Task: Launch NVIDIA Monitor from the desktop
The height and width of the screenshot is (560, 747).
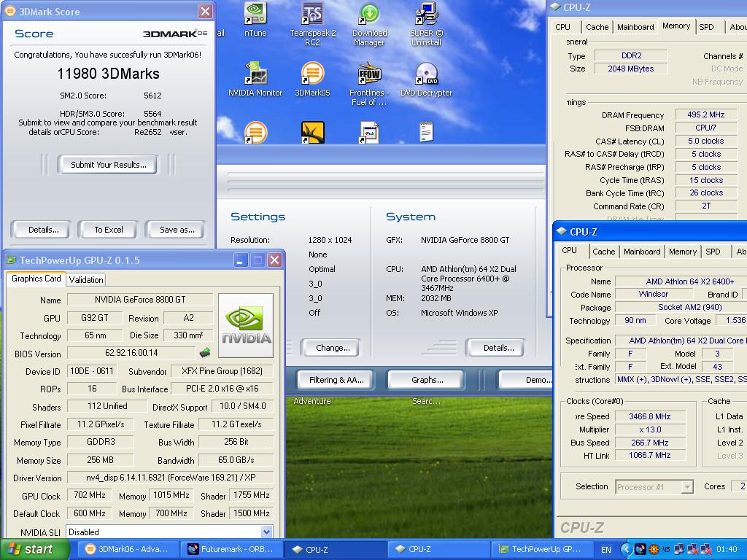Action: click(x=255, y=79)
